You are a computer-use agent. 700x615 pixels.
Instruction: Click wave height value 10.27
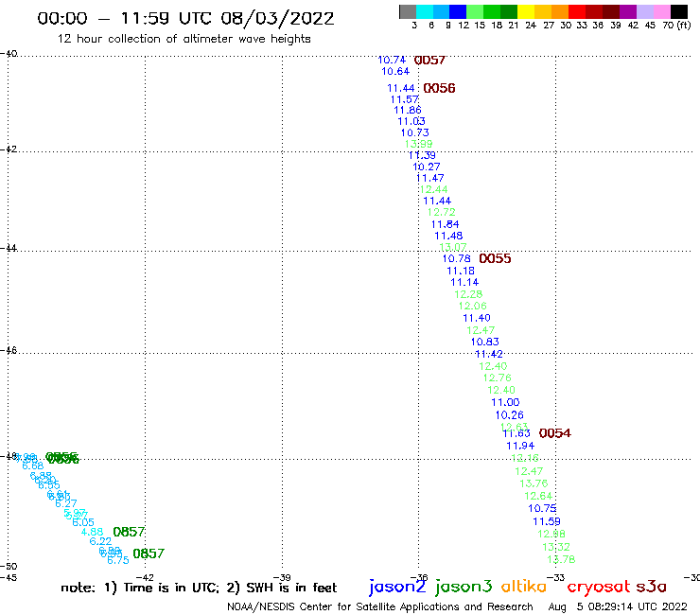(427, 167)
